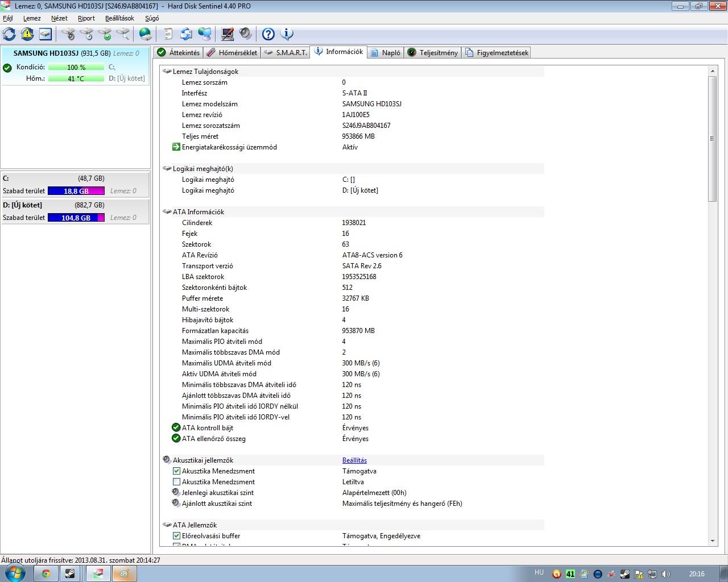Click the D: free space bar showing 104,8 GB
Viewport: 728px width, 582px height.
click(76, 218)
